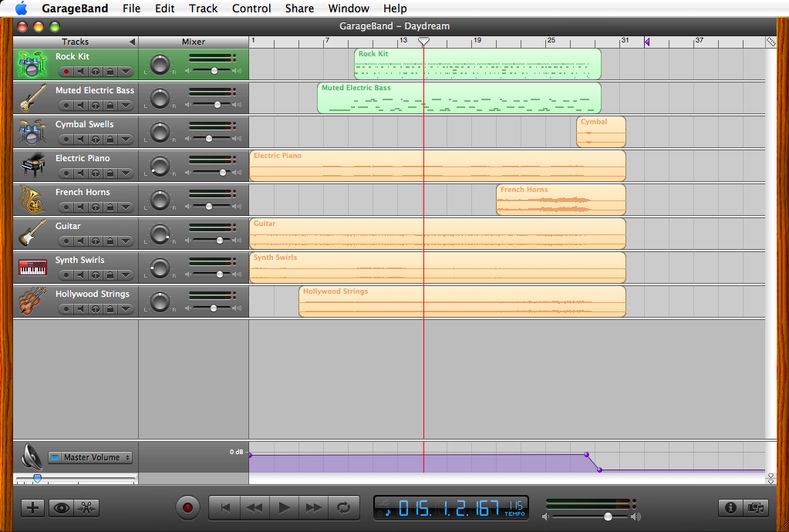The image size is (789, 532).
Task: Click the Rock Kit drum icon
Action: [32, 64]
